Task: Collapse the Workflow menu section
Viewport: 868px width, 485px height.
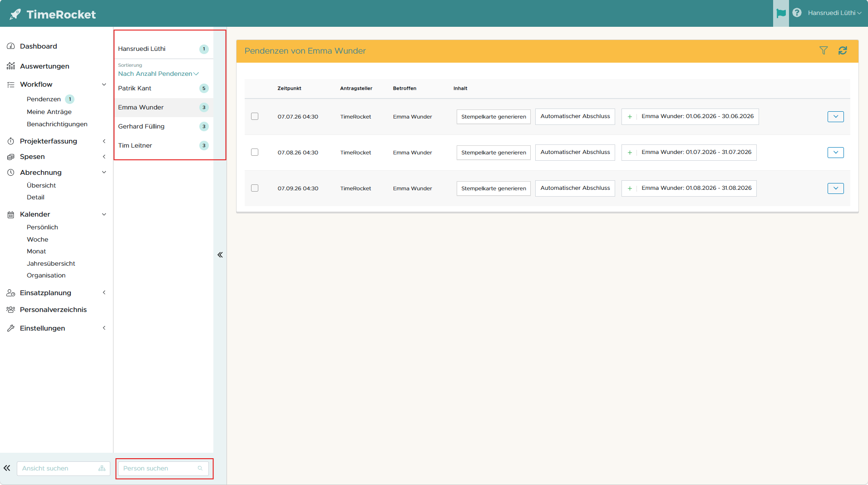Action: click(104, 84)
